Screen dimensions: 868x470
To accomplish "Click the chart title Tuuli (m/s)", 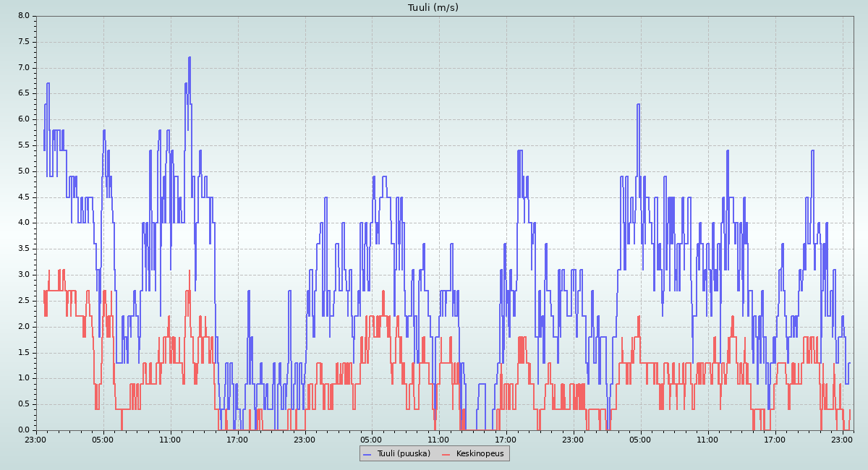I will tap(433, 8).
